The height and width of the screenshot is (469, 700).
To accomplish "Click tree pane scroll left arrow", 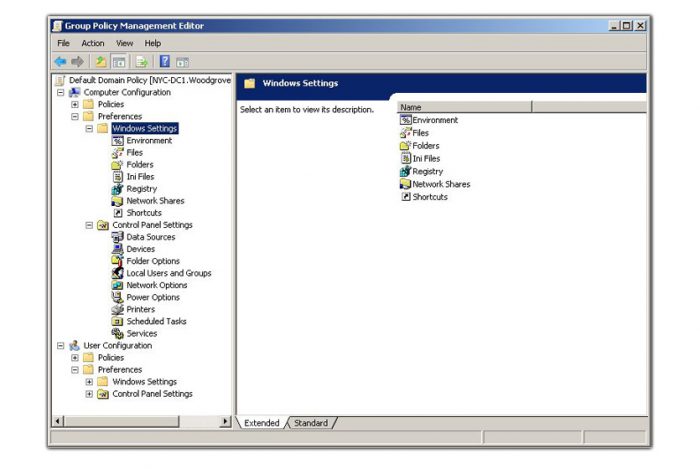I will click(x=58, y=421).
